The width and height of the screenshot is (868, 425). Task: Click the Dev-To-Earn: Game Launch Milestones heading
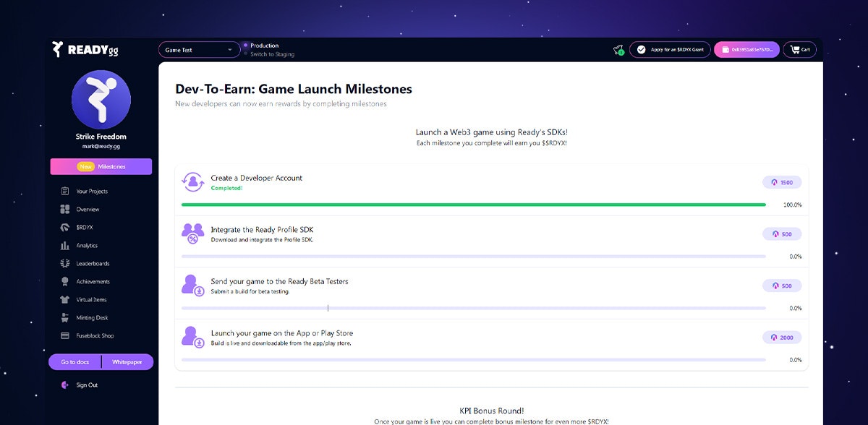(294, 90)
